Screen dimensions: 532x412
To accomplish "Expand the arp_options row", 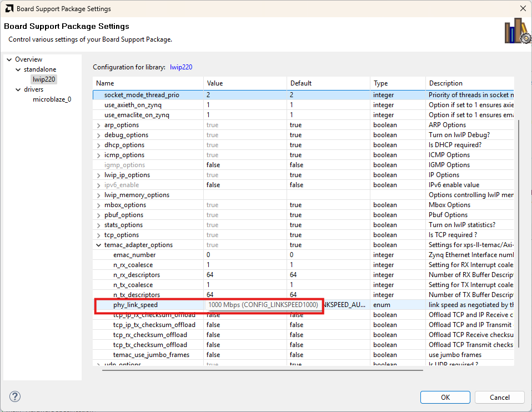I will click(x=99, y=125).
